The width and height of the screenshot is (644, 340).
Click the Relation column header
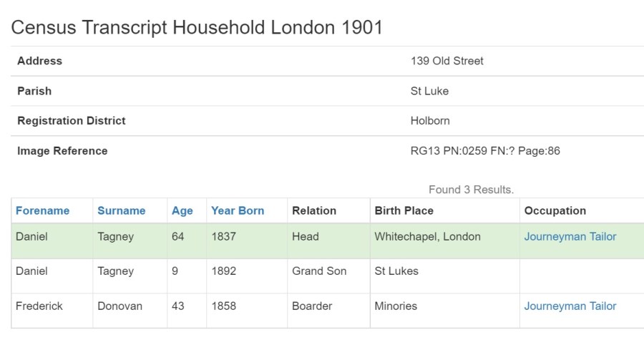[x=313, y=210]
